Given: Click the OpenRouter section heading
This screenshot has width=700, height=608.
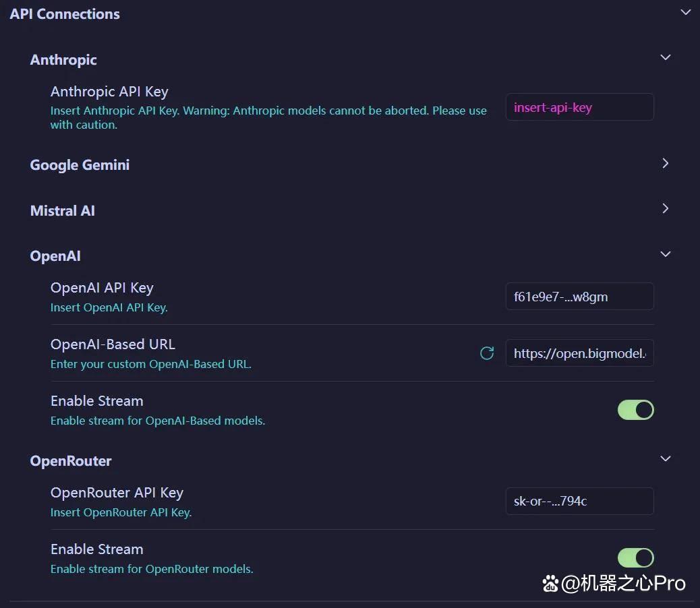Looking at the screenshot, I should tap(71, 461).
